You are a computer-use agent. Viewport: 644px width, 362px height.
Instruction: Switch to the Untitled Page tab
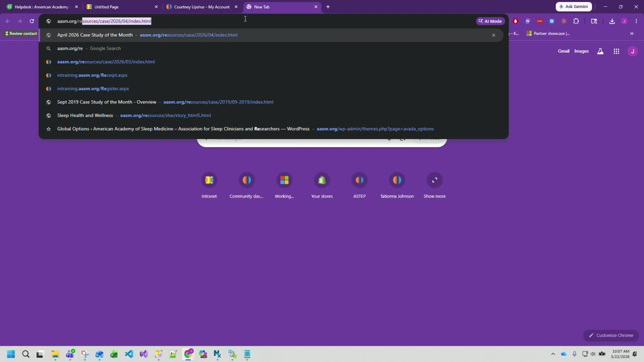121,7
